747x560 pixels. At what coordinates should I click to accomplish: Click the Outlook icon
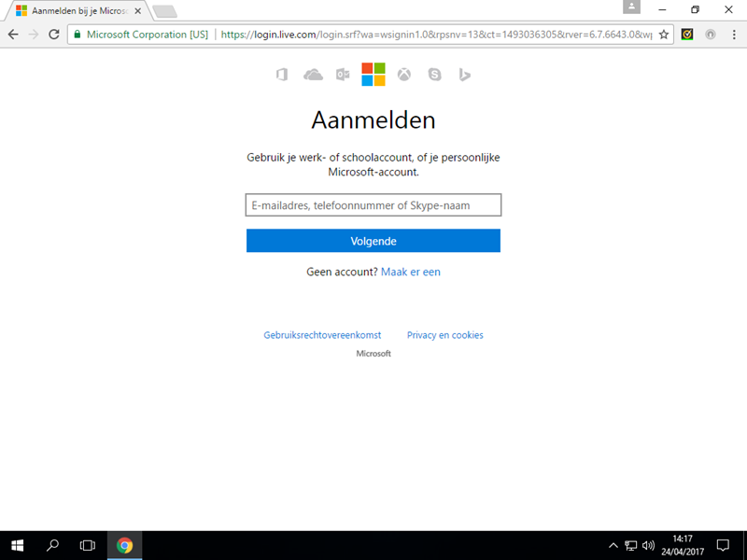(343, 75)
